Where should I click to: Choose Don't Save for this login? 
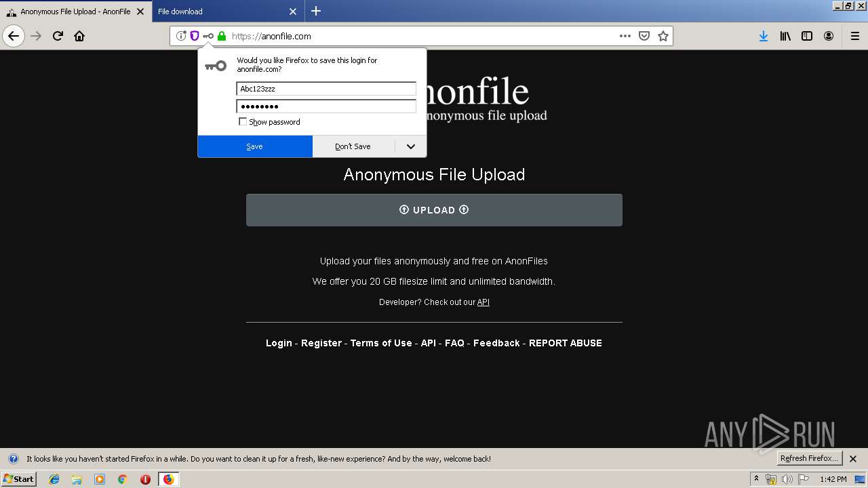click(353, 146)
